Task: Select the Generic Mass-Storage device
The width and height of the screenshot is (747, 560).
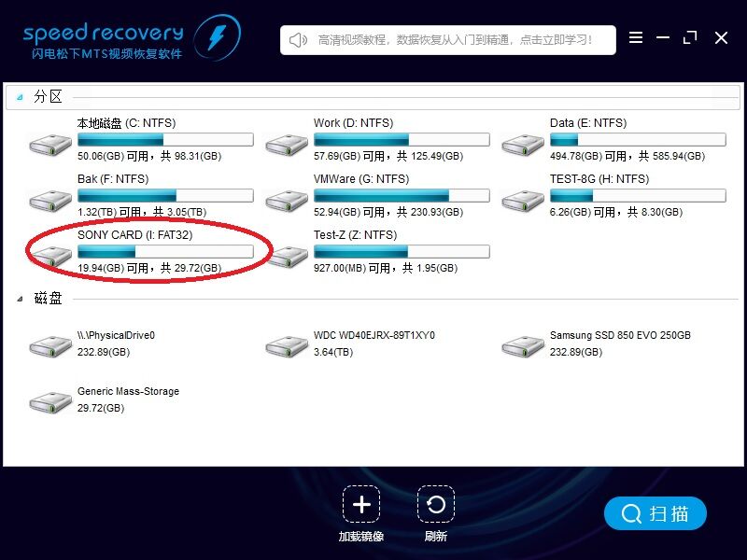Action: click(x=50, y=402)
